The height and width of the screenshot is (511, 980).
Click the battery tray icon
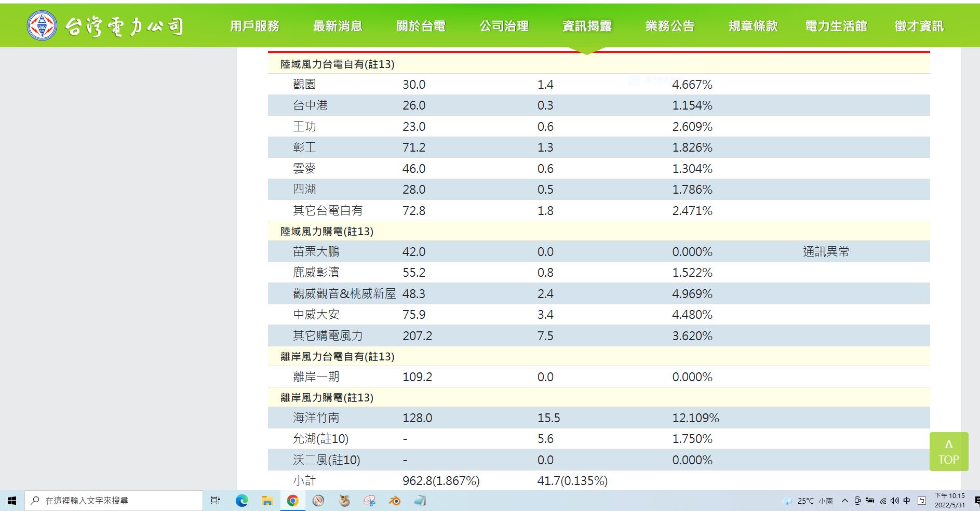870,501
